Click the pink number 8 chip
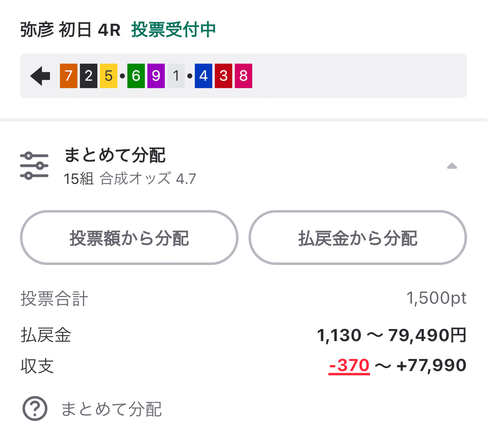This screenshot has height=448, width=487. 243,76
